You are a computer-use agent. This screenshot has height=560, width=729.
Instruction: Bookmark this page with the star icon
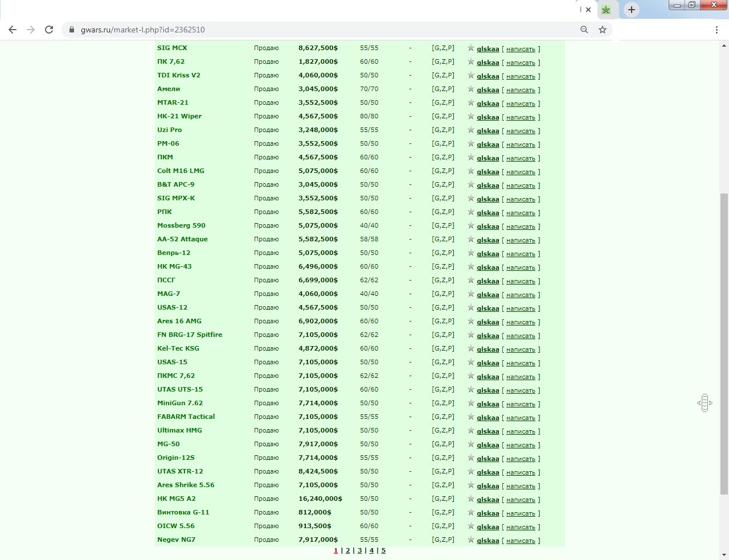[x=603, y=30]
